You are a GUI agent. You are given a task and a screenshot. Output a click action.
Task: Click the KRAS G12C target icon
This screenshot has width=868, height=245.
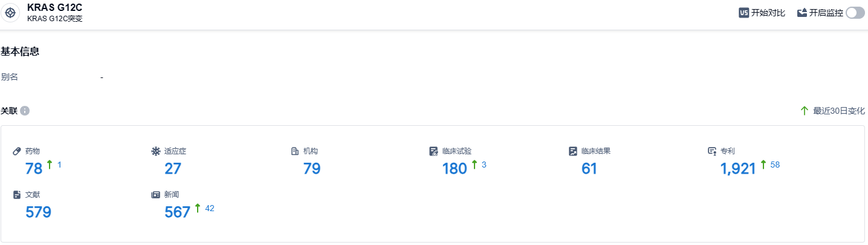tap(10, 13)
